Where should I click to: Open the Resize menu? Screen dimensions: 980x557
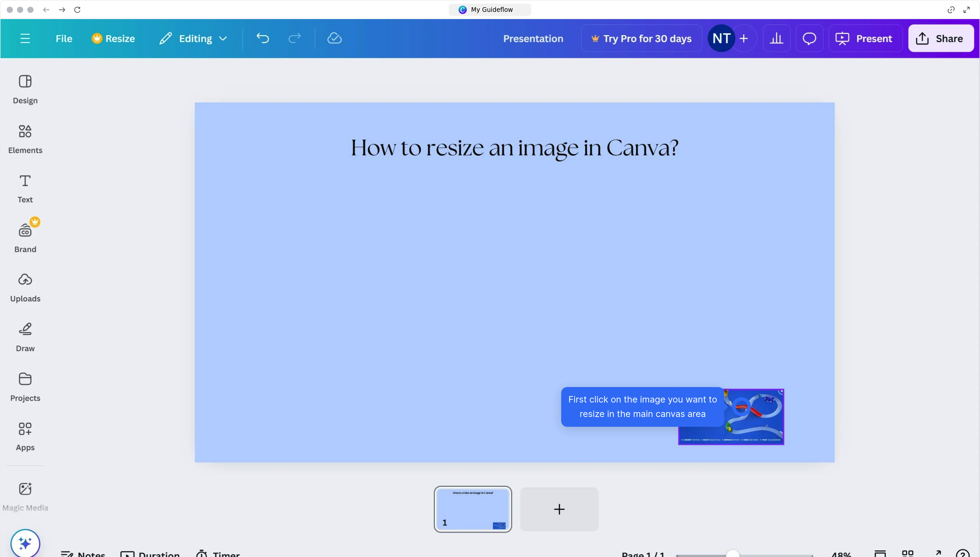click(114, 38)
